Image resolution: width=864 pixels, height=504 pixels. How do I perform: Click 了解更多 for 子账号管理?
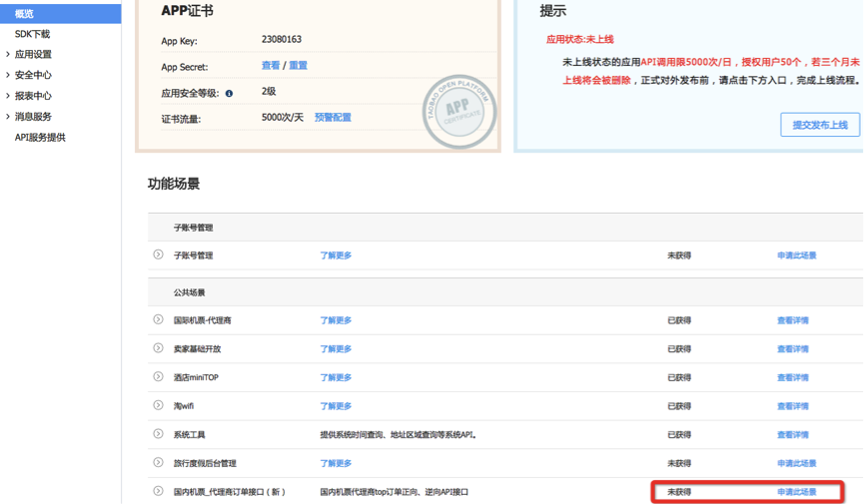336,255
